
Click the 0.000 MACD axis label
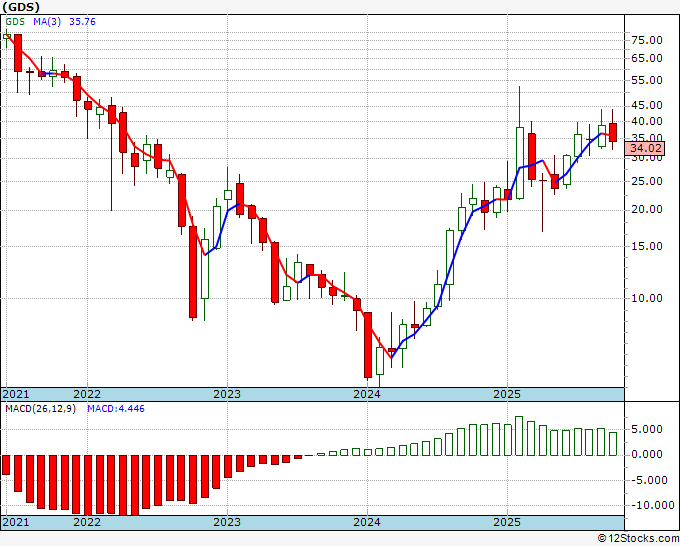point(649,454)
